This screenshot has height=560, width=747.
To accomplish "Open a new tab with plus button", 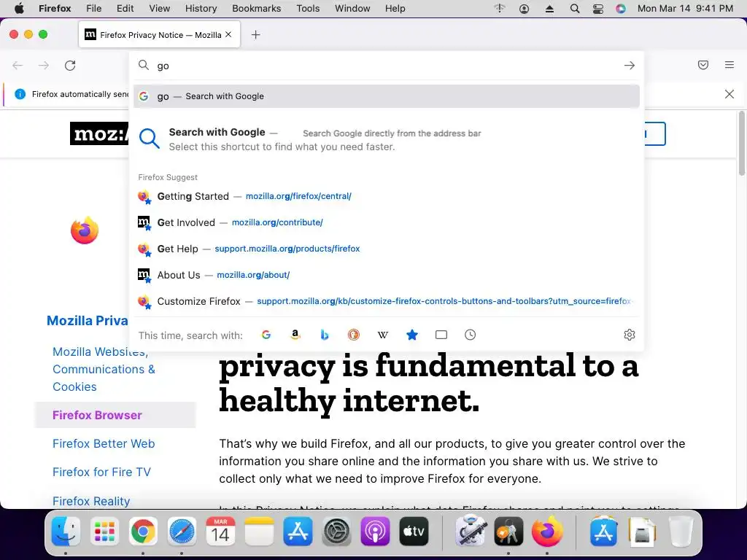I will tap(256, 35).
